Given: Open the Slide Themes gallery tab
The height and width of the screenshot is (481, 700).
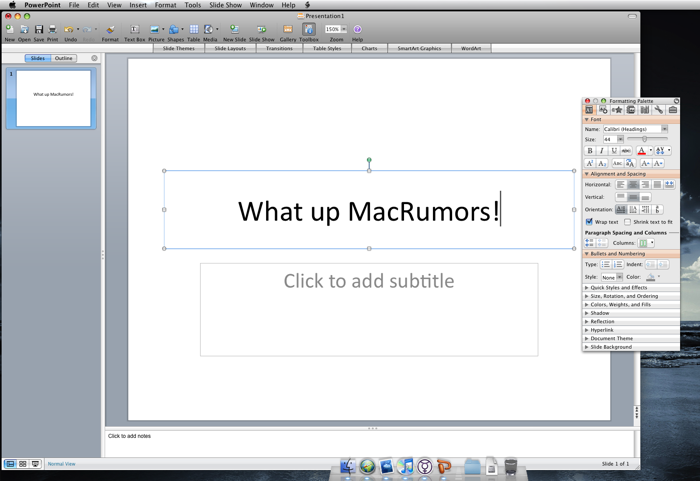Looking at the screenshot, I should 179,48.
